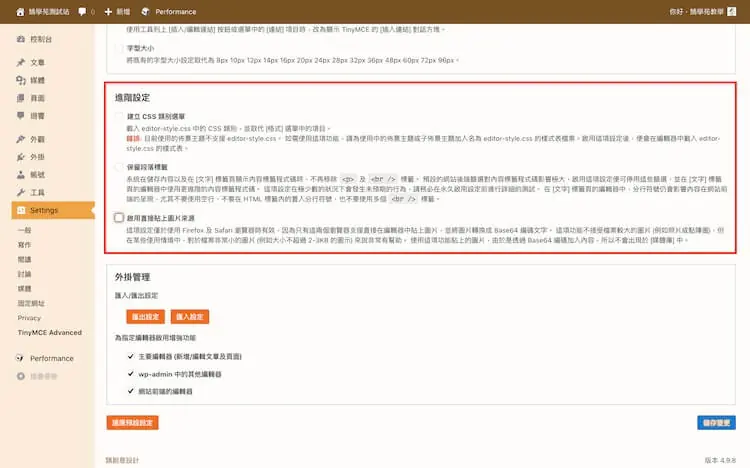This screenshot has width=750, height=468.
Task: Click the footer credit text at bottom left
Action: click(x=122, y=460)
